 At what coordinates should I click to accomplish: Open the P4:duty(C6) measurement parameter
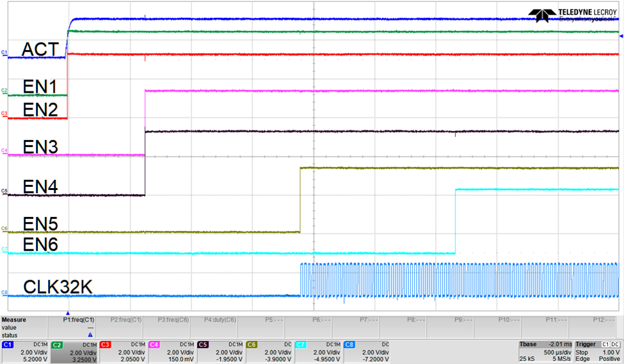[x=221, y=319]
